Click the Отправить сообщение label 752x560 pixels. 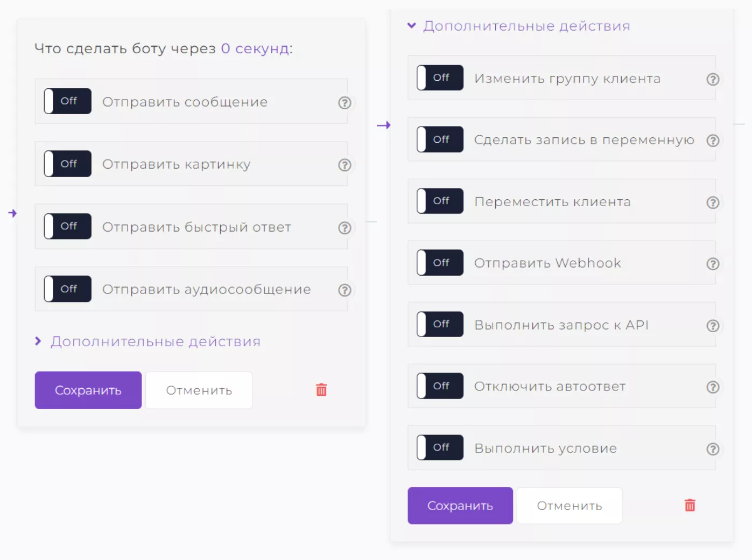tap(185, 102)
